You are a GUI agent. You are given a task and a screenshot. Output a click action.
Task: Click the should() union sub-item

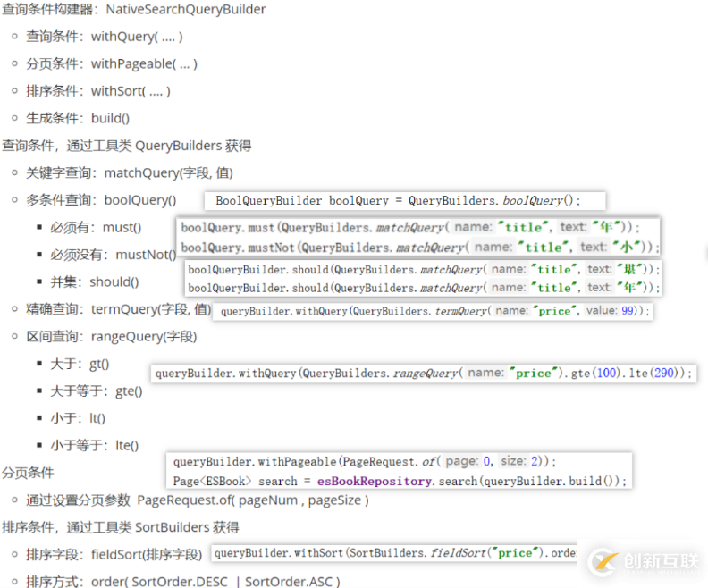(x=95, y=282)
